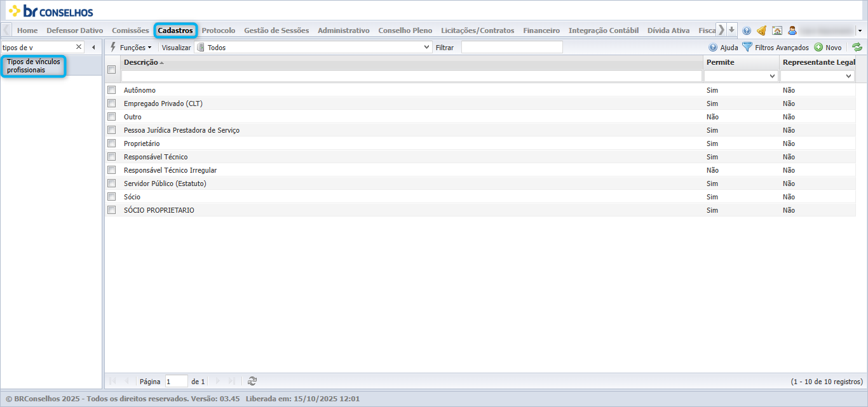Go to the next page in pagination

[218, 381]
